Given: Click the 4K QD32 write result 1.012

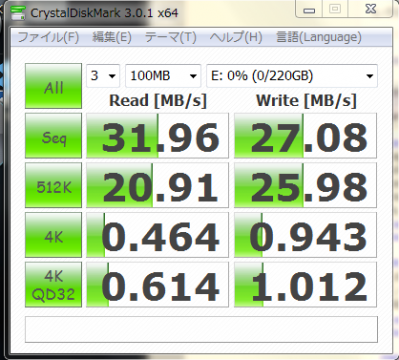Looking at the screenshot, I should pos(305,284).
